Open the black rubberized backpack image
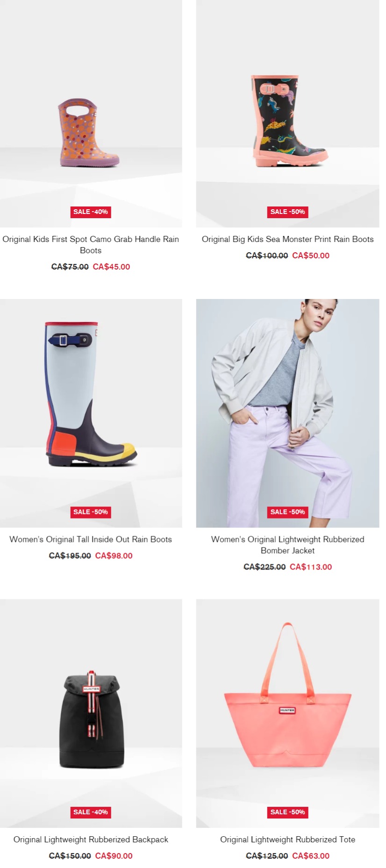This screenshot has height=868, width=386. (x=91, y=713)
